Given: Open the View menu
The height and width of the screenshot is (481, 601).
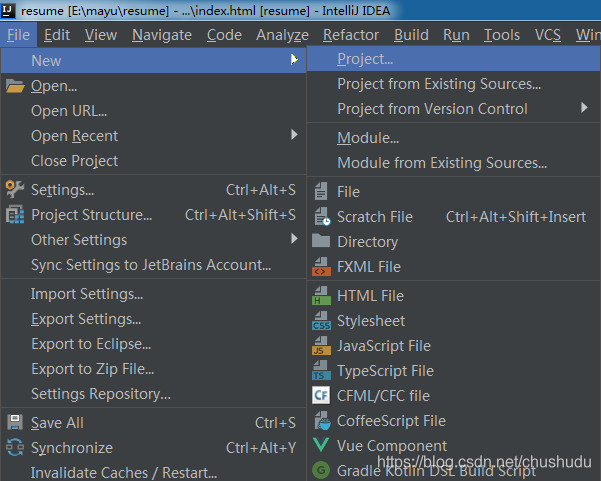Looking at the screenshot, I should [x=101, y=35].
